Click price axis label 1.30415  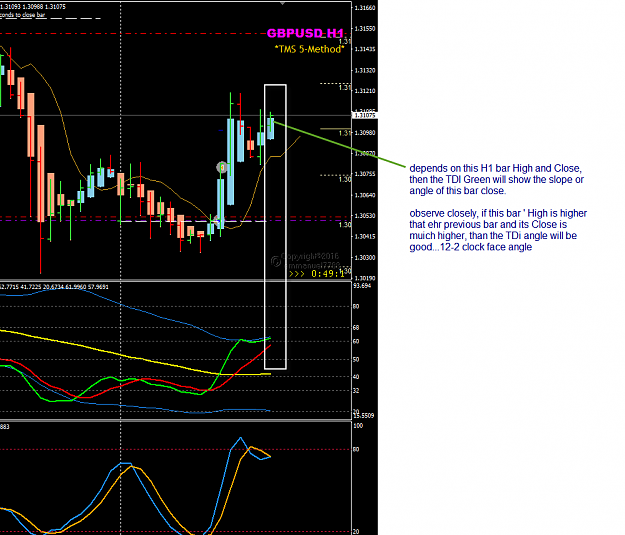click(365, 236)
